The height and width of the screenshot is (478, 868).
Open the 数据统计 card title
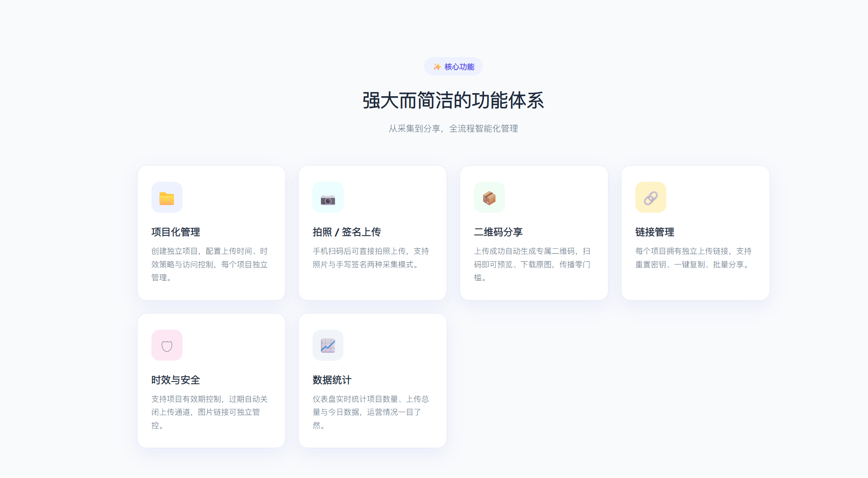(332, 380)
